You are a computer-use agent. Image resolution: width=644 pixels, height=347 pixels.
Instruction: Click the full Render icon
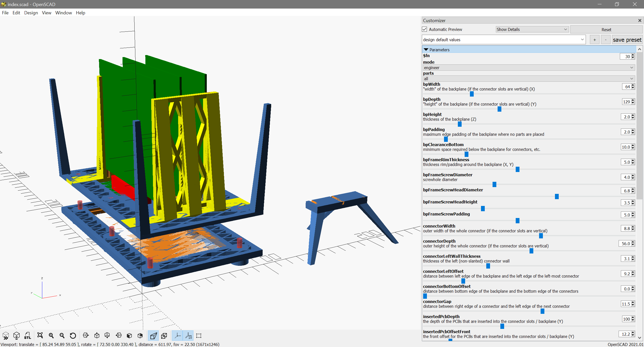tap(17, 335)
